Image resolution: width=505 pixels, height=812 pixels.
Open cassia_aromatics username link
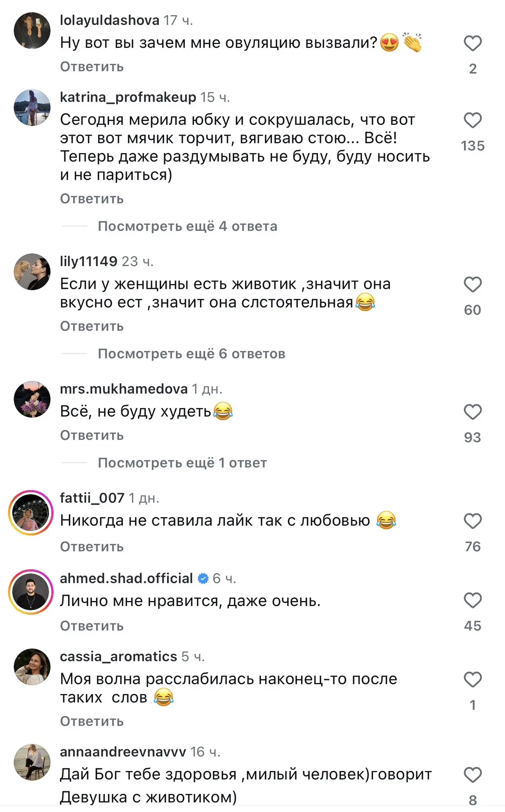click(x=118, y=656)
